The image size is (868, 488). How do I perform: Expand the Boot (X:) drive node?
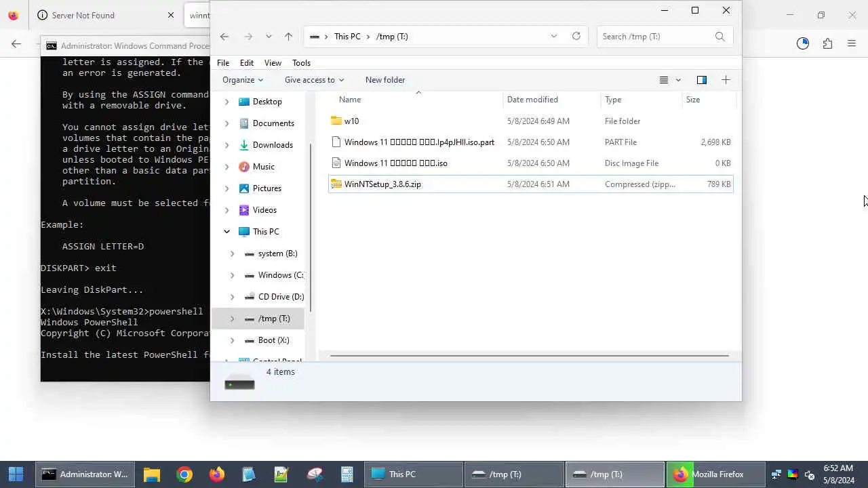tap(232, 340)
